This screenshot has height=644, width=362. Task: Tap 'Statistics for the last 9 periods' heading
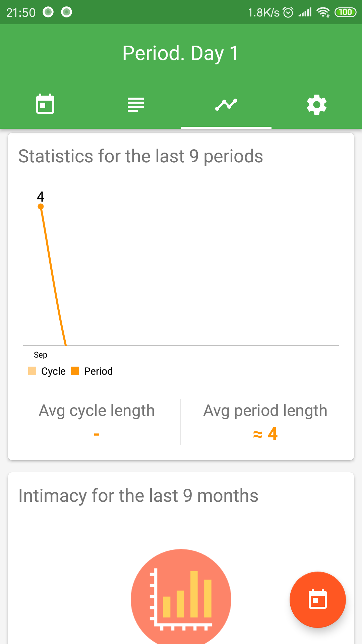click(x=140, y=156)
